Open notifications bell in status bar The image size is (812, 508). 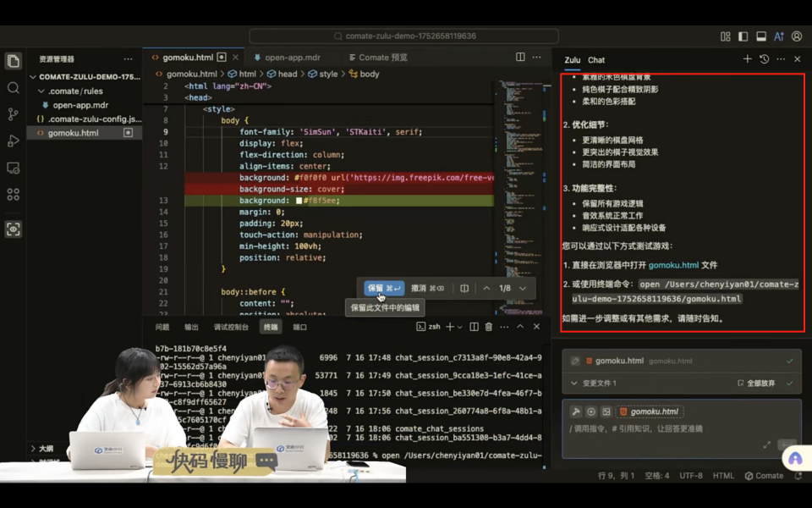coord(798,475)
